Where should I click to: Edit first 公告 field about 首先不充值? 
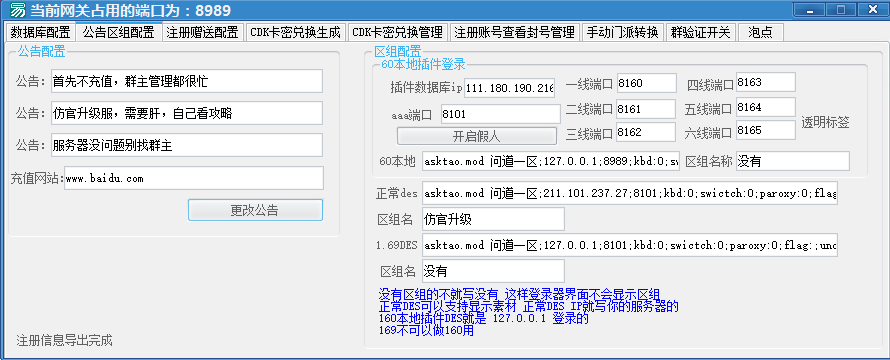coord(186,81)
